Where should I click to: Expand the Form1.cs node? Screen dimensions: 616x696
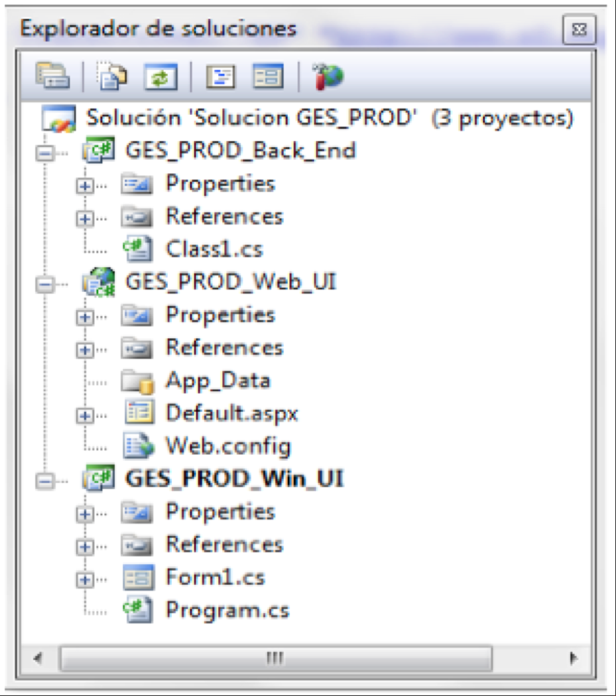84,580
